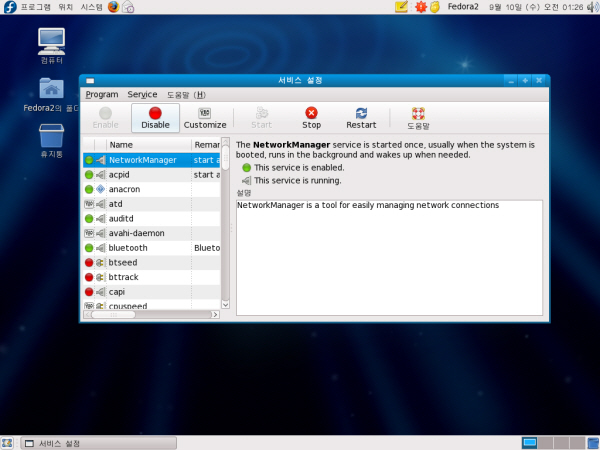Select the capi service

pyautogui.click(x=152, y=292)
